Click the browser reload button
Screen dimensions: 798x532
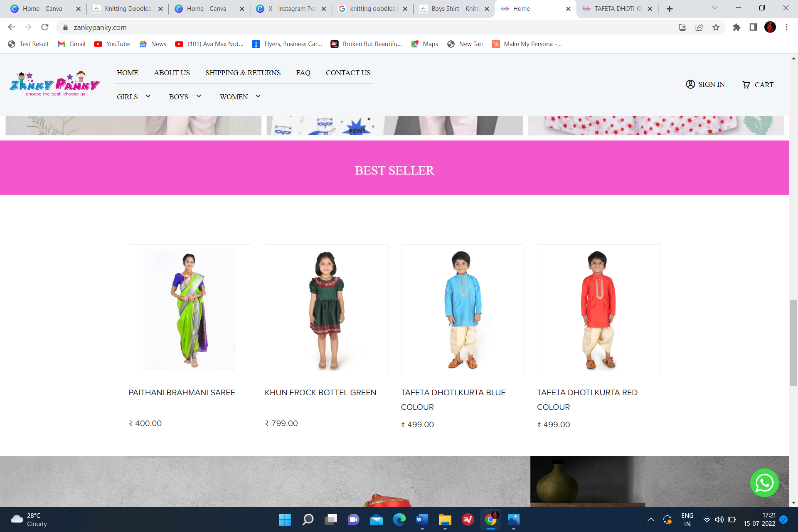45,27
